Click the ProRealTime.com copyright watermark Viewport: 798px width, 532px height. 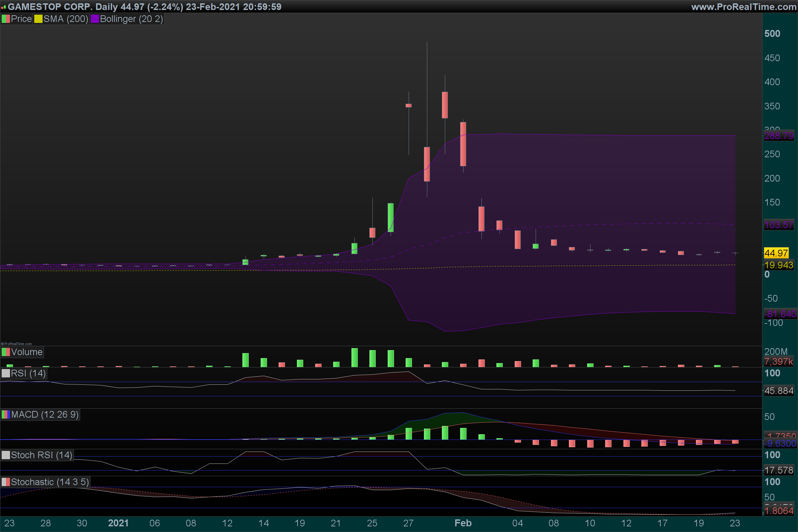point(16,344)
